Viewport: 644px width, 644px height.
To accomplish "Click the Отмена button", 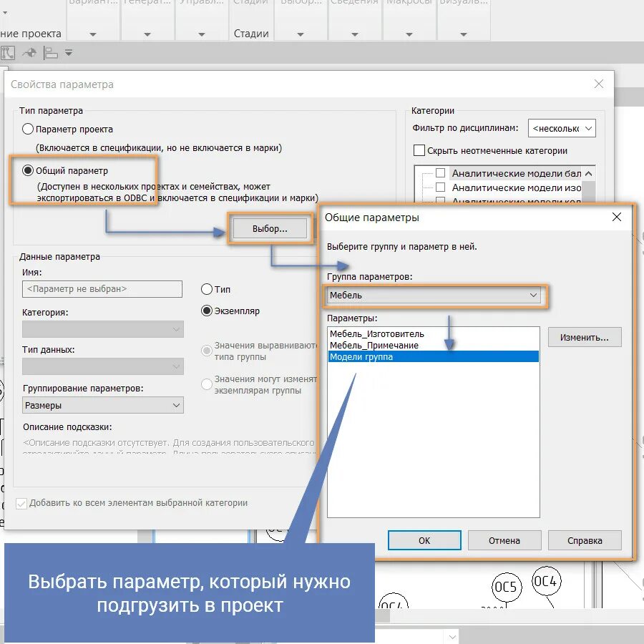I will tap(504, 540).
